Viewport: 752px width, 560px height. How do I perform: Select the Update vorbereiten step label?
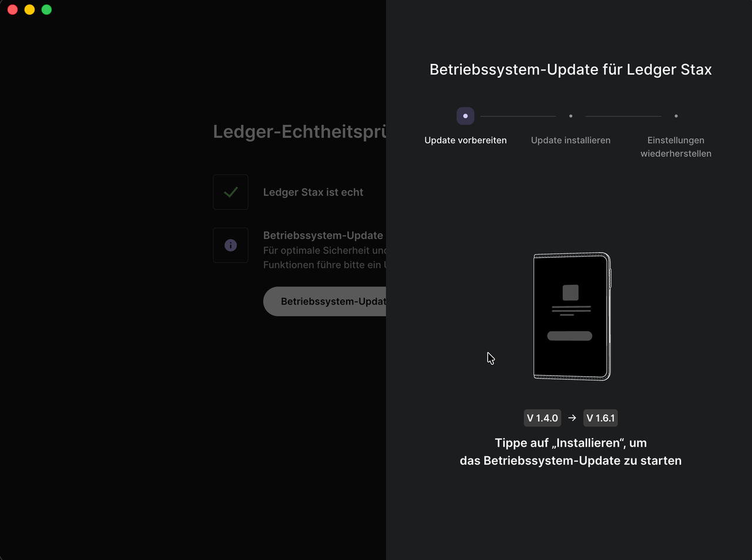(x=465, y=140)
